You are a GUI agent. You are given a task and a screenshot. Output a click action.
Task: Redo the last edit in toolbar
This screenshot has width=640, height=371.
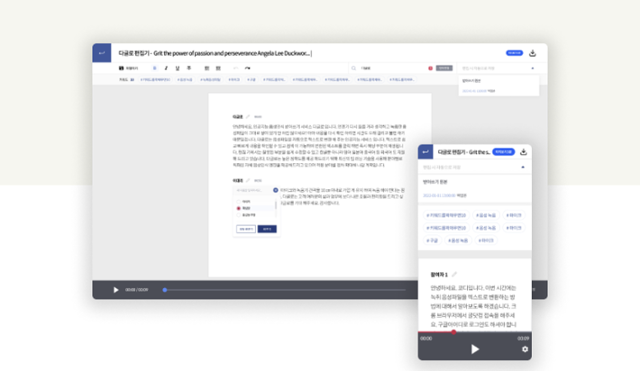(247, 68)
